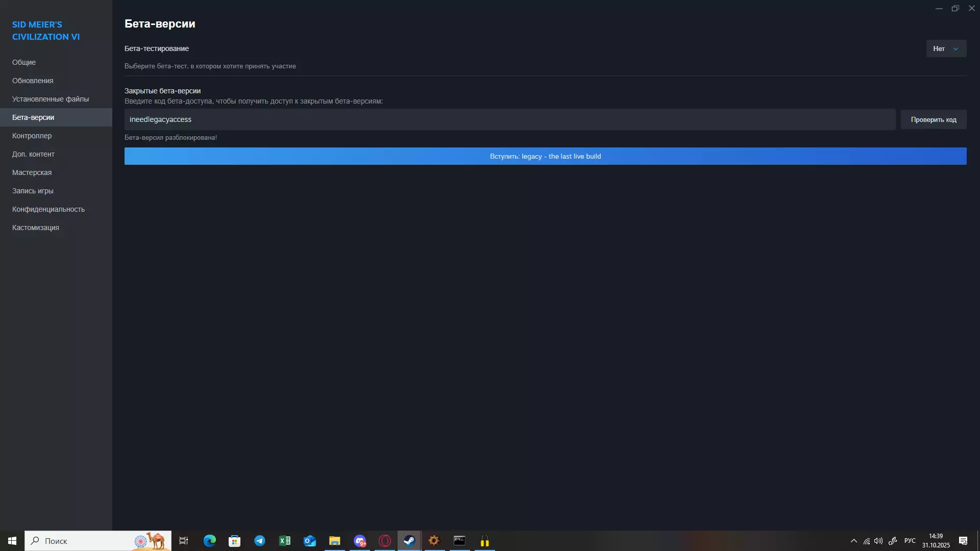Open Discord from the taskbar
Viewport: 980px width, 551px height.
(360, 541)
